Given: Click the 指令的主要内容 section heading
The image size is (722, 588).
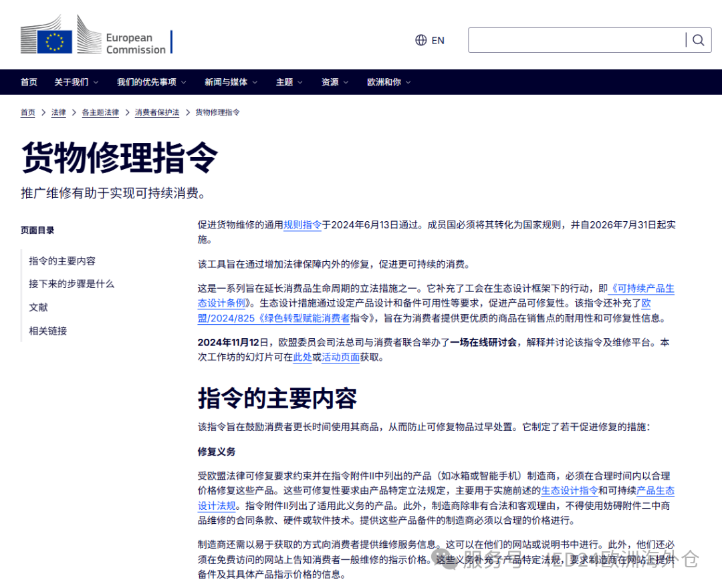Looking at the screenshot, I should 277,398.
